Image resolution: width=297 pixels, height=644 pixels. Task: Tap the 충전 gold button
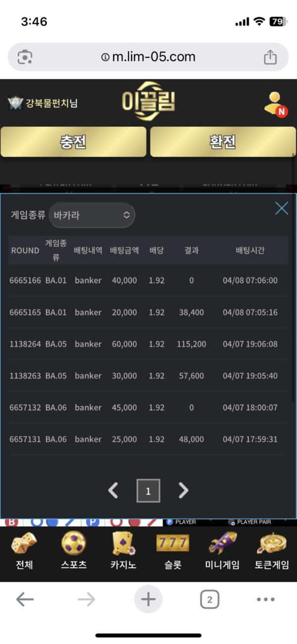[x=73, y=142]
